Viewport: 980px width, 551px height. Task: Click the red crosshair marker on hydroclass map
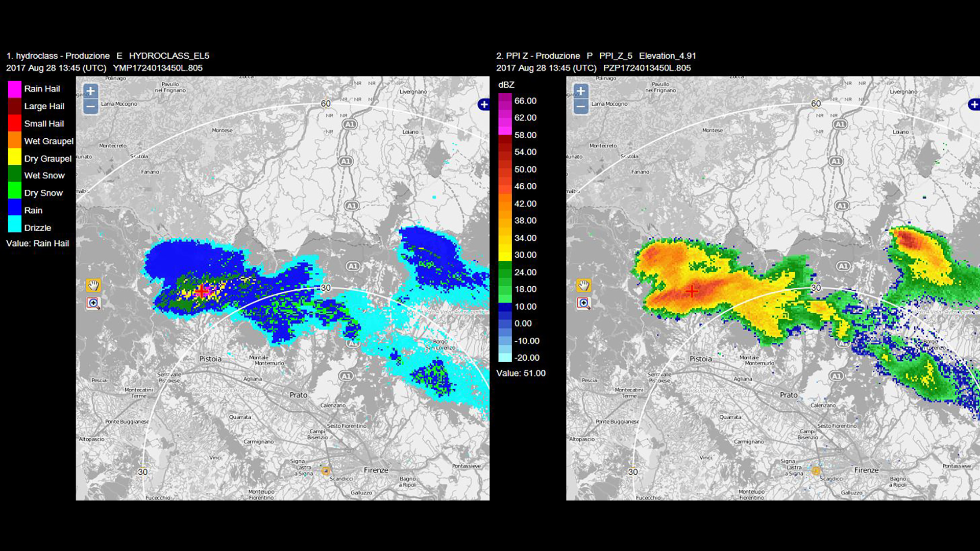coord(202,291)
